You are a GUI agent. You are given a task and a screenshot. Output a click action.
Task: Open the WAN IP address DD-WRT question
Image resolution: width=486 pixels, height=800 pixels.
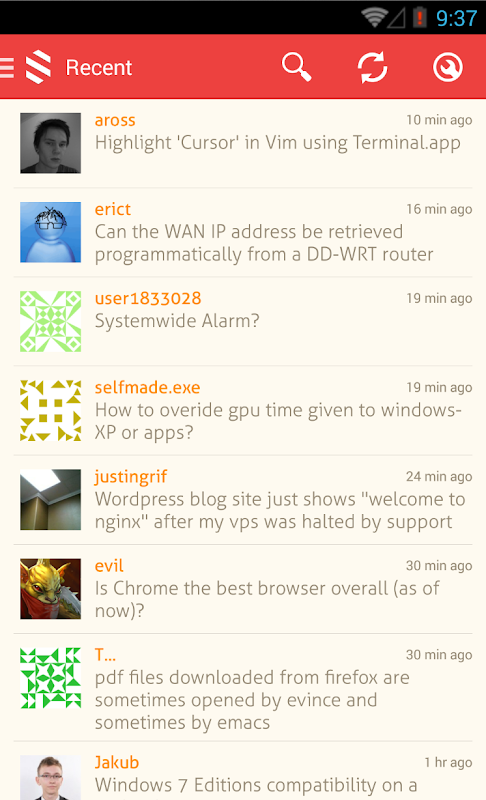pos(264,243)
